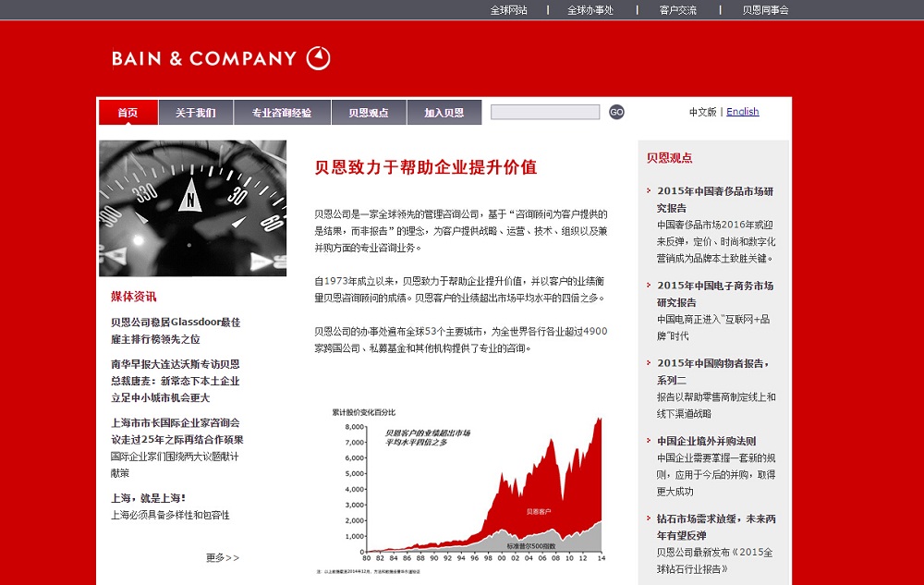Click arrow bullet beside 中国企业境外并购法则

pos(649,440)
